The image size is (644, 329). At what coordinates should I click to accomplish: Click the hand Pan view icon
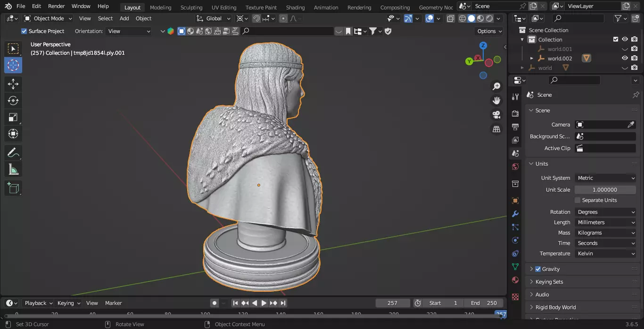pos(496,101)
